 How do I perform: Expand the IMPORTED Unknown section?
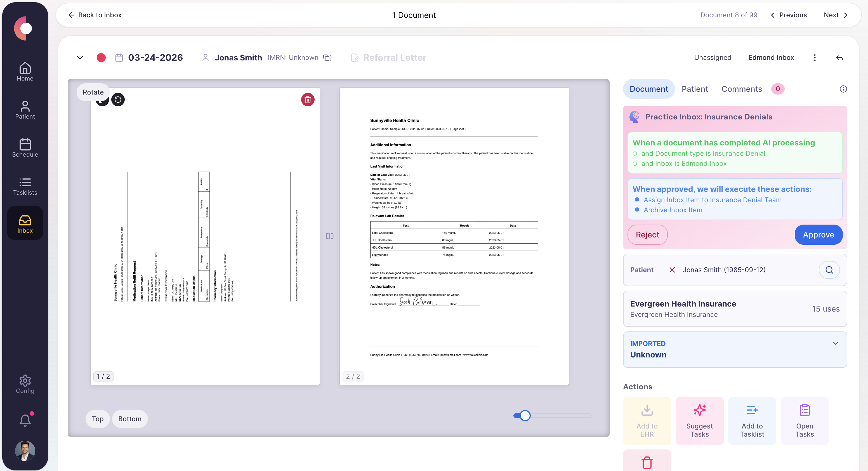coord(835,343)
